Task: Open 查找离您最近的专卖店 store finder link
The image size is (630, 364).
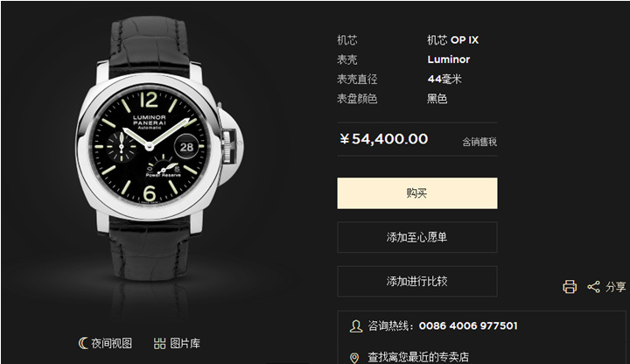Action: click(418, 357)
